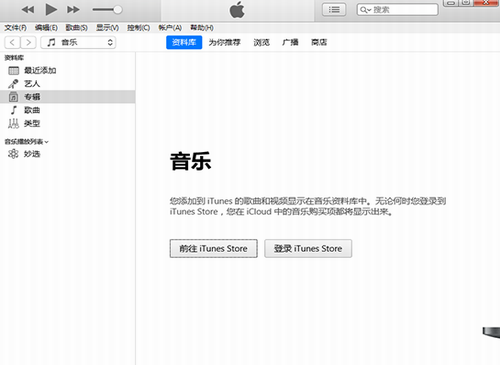Switch to the 为你推荐 tab
The height and width of the screenshot is (365, 500).
(x=224, y=42)
